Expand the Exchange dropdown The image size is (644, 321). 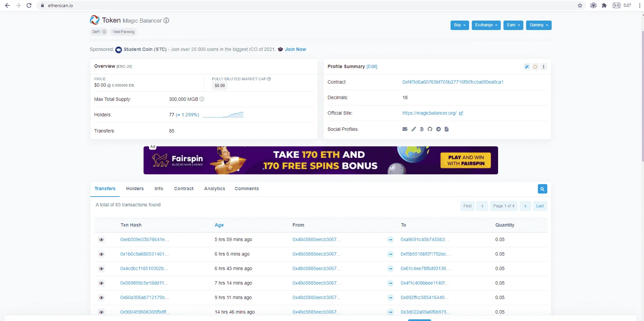point(486,25)
